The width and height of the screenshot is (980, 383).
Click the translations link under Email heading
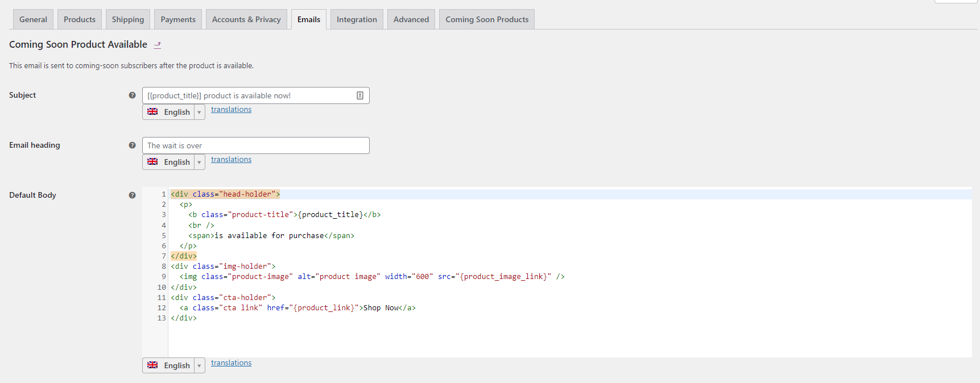coord(231,160)
